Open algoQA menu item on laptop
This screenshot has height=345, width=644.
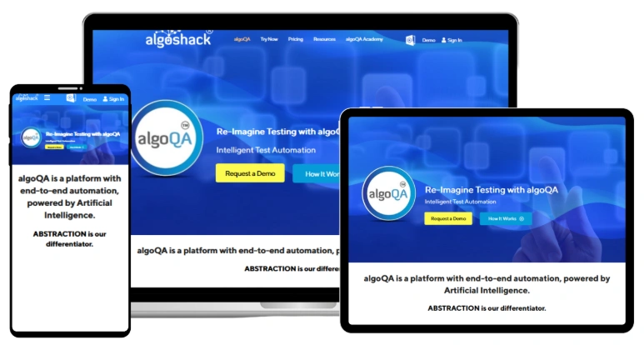pyautogui.click(x=242, y=39)
